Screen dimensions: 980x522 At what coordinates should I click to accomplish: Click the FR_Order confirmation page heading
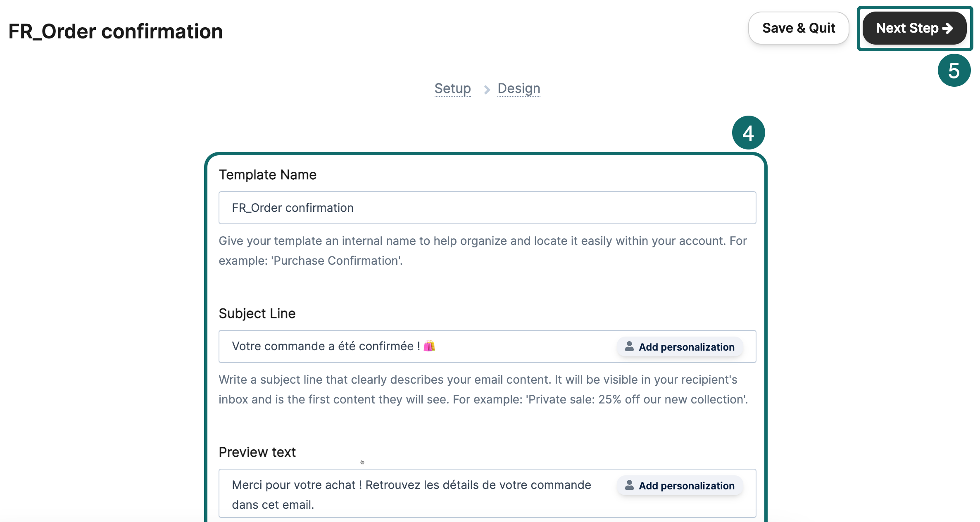pyautogui.click(x=116, y=31)
